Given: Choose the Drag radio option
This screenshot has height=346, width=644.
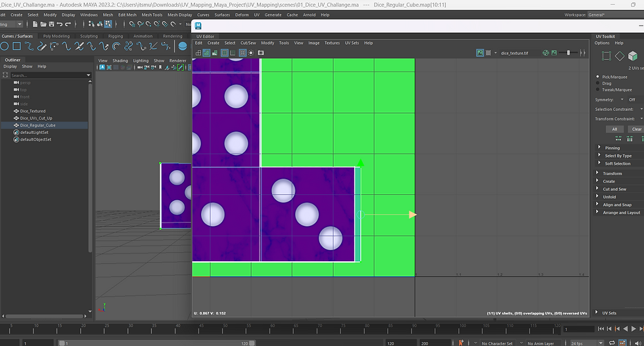Looking at the screenshot, I should [x=597, y=83].
